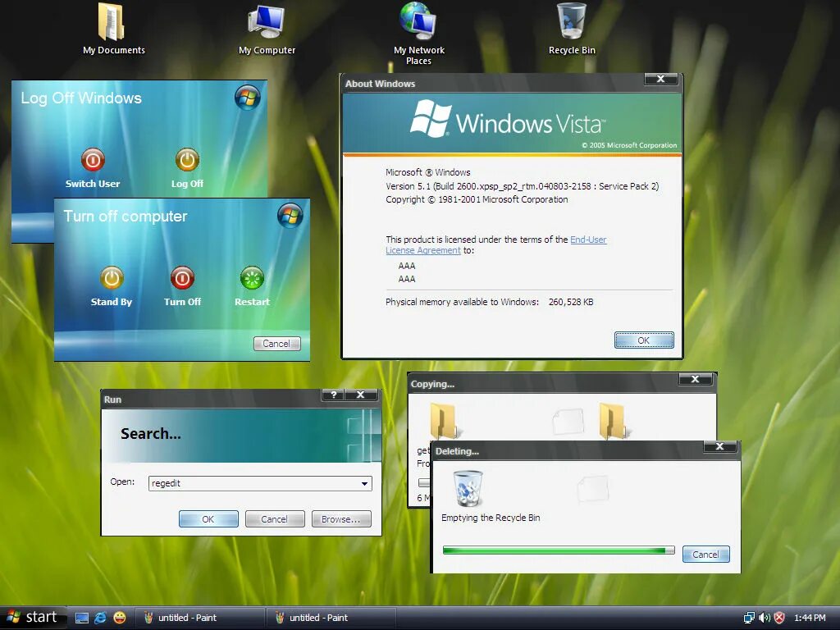Click the 'Emptying the Recycle Bin' text
This screenshot has width=840, height=630.
[x=491, y=518]
